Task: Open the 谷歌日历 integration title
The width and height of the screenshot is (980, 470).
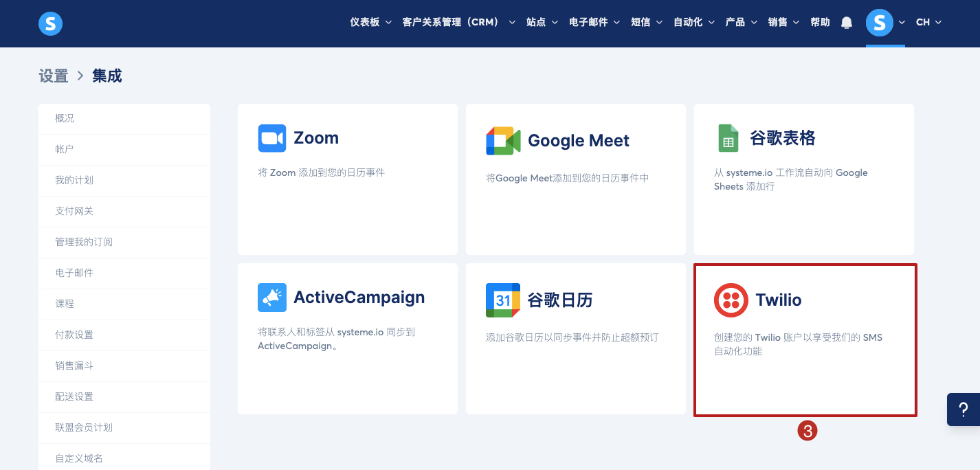Action: 560,300
